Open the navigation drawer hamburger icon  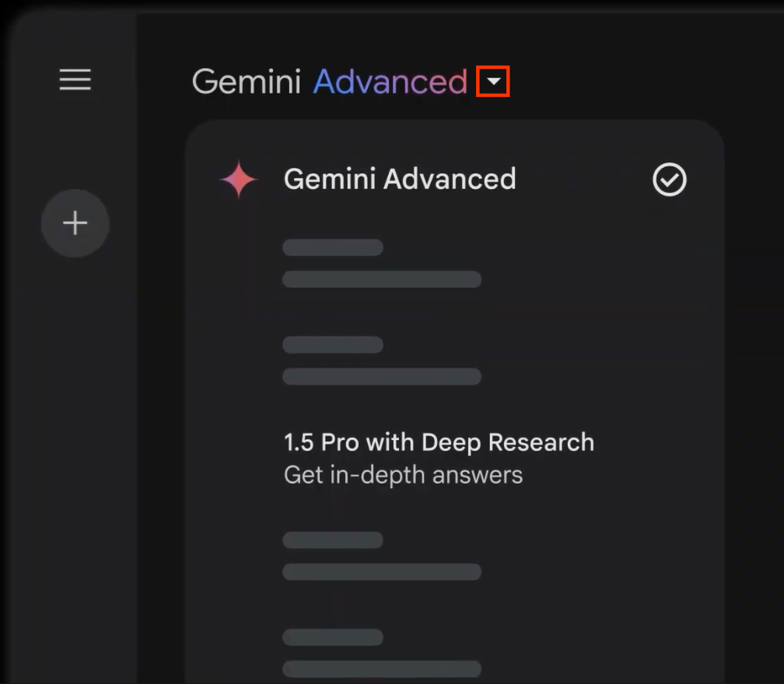tap(75, 80)
